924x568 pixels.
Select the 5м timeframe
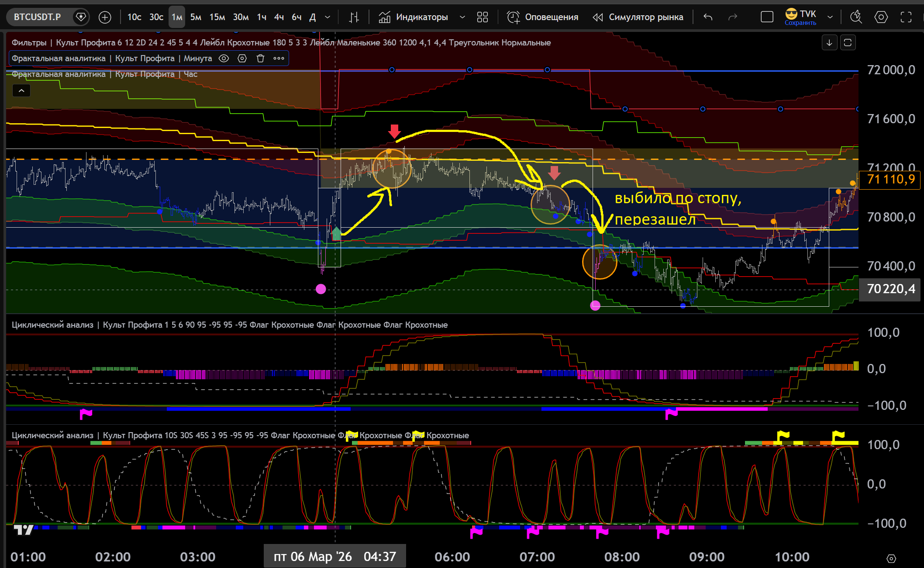click(196, 17)
